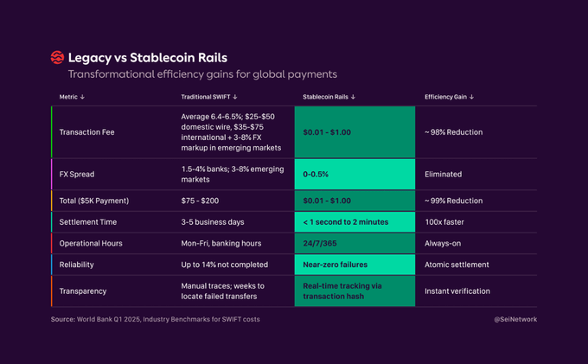Sort by the Metric column arrow
The image size is (588, 364).
point(82,97)
